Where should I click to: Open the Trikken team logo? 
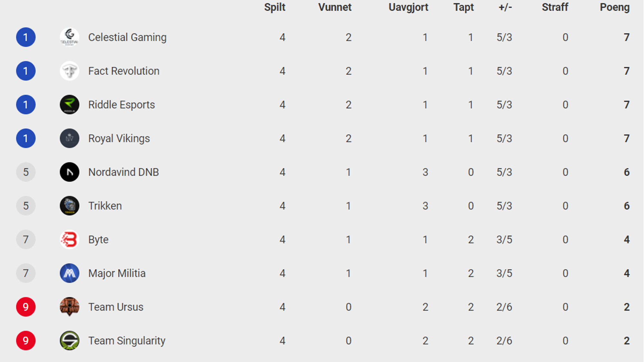click(x=70, y=206)
